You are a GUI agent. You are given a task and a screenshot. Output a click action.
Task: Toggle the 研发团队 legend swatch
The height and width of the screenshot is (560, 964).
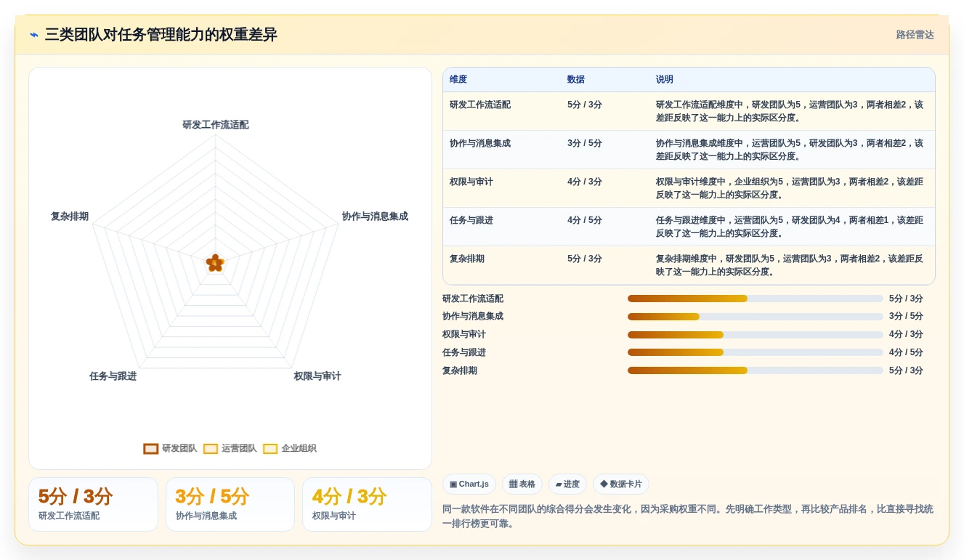click(x=151, y=449)
